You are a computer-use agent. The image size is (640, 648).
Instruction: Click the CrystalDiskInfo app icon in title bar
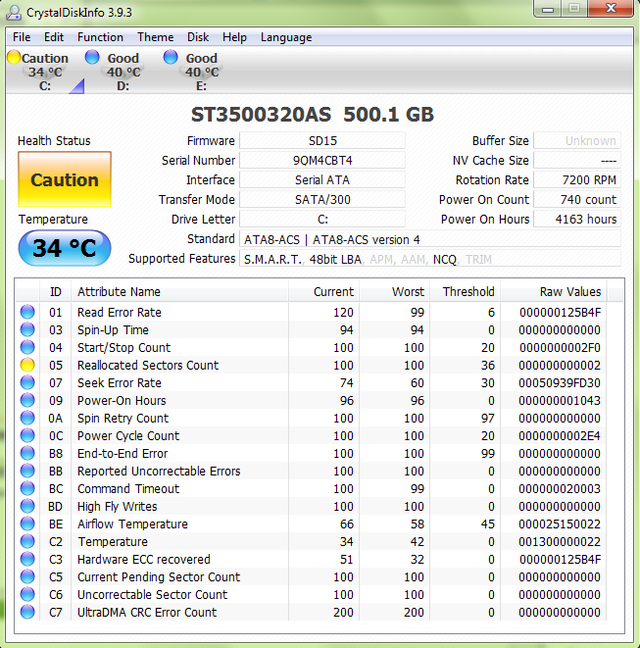(14, 12)
